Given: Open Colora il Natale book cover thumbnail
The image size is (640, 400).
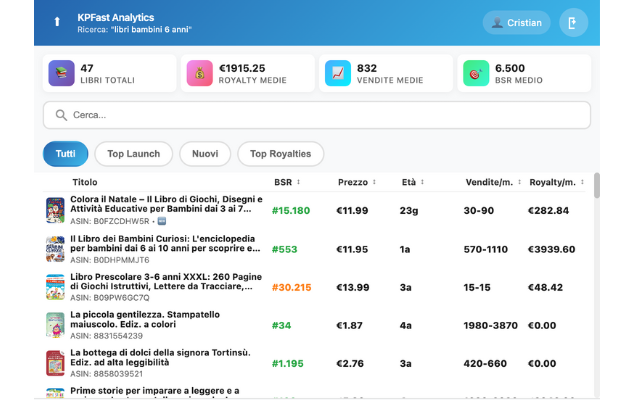Looking at the screenshot, I should click(55, 210).
